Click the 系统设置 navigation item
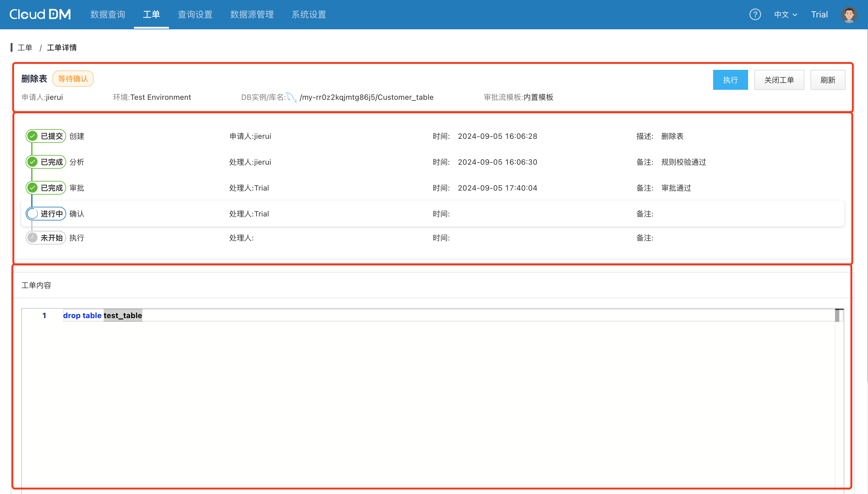The height and width of the screenshot is (494, 868). click(x=309, y=15)
